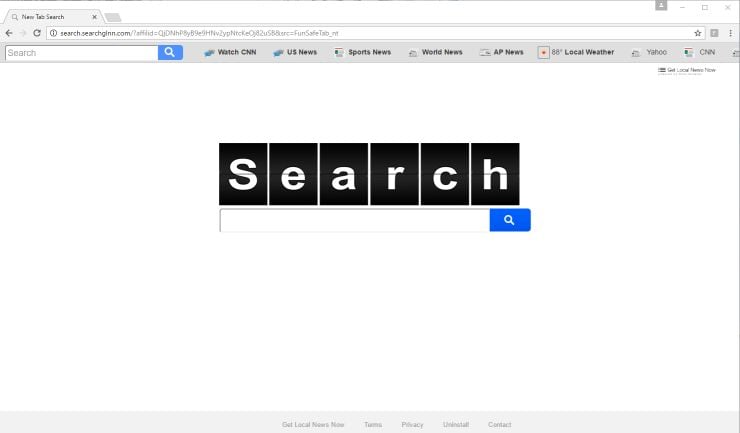Open a new browser tab
The image size is (740, 433).
[113, 17]
